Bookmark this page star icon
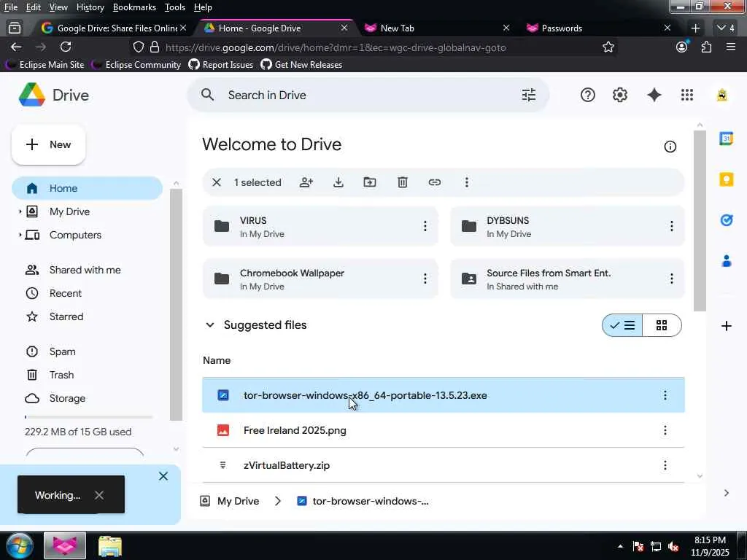 (608, 47)
